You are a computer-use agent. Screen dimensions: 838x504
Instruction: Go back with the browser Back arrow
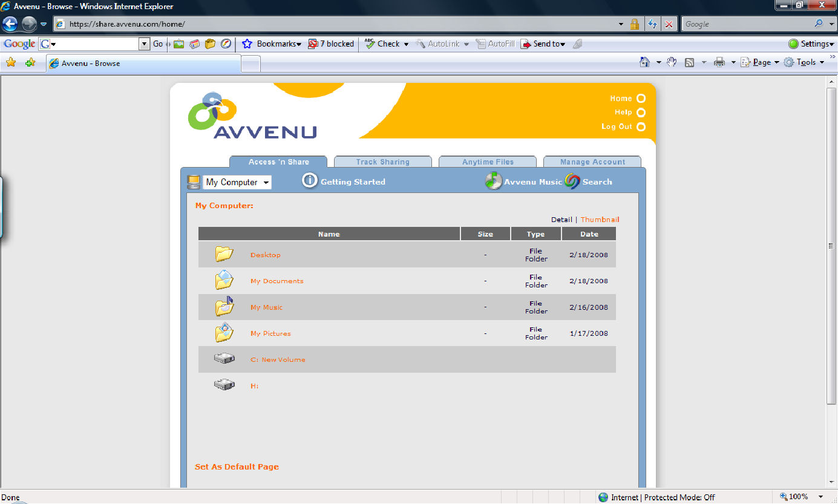click(10, 24)
